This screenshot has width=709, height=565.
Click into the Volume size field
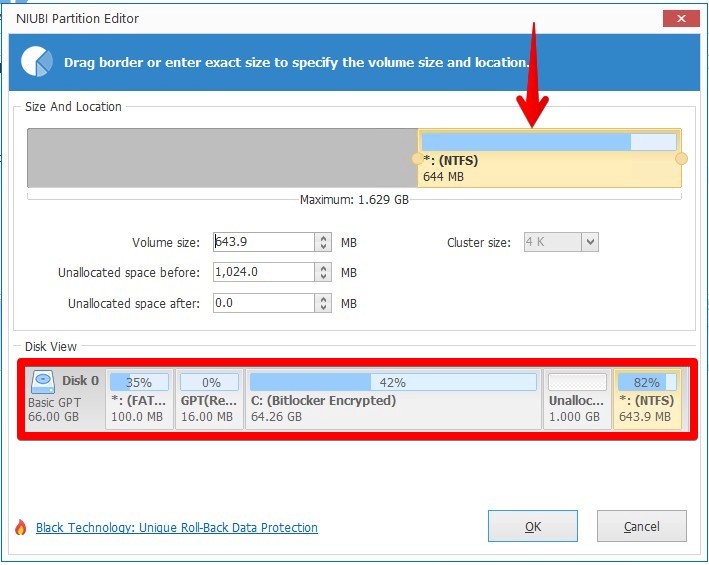[264, 242]
